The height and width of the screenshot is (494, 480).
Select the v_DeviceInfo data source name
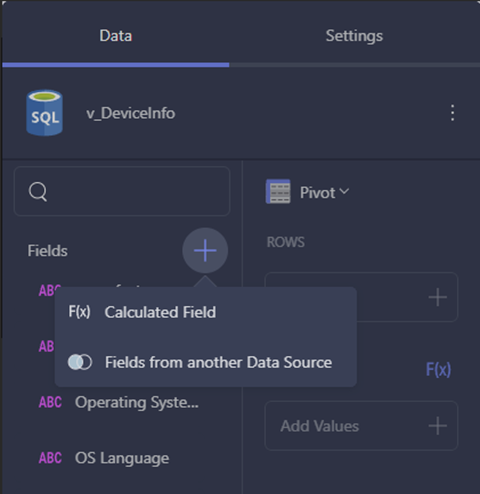tap(131, 113)
